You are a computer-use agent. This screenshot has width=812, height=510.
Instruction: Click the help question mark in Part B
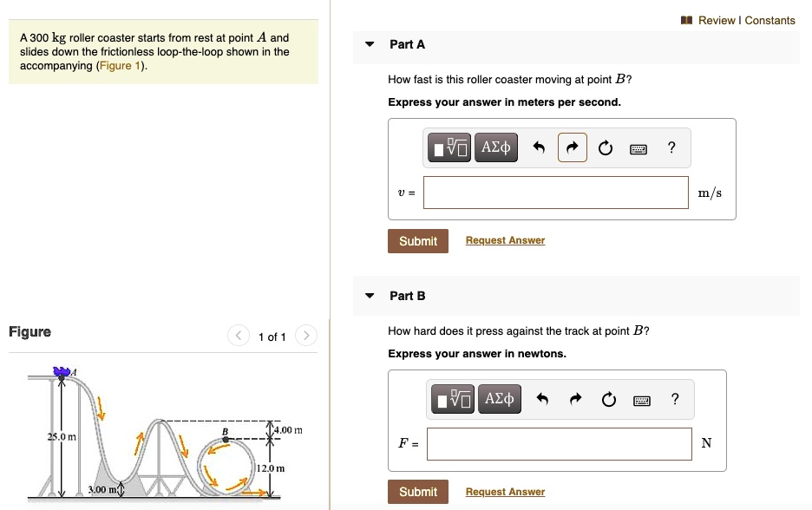pyautogui.click(x=675, y=399)
